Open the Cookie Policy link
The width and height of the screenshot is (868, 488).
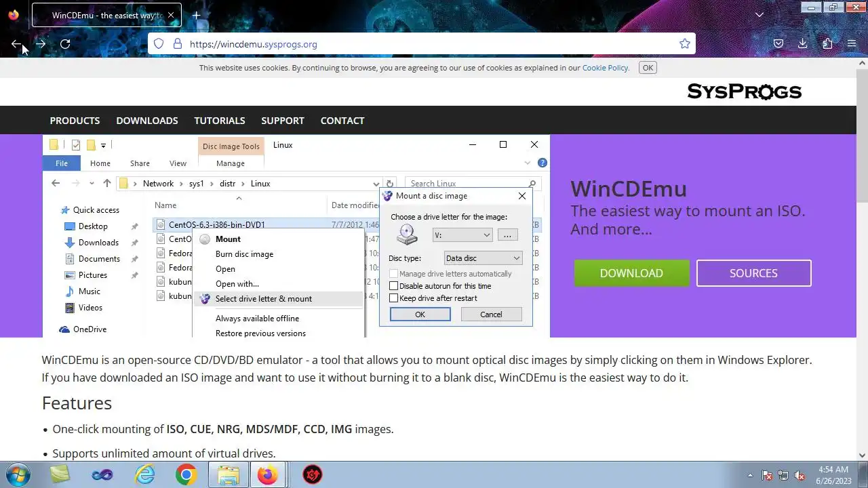click(605, 68)
